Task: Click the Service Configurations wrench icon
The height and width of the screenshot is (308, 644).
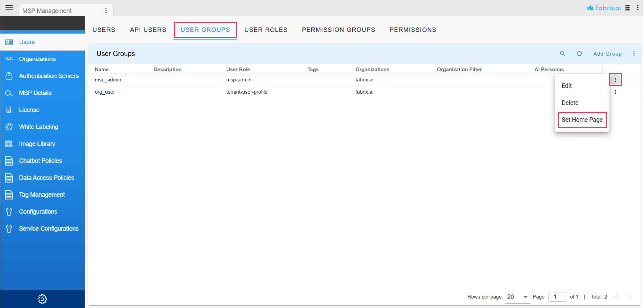Action: pyautogui.click(x=9, y=228)
